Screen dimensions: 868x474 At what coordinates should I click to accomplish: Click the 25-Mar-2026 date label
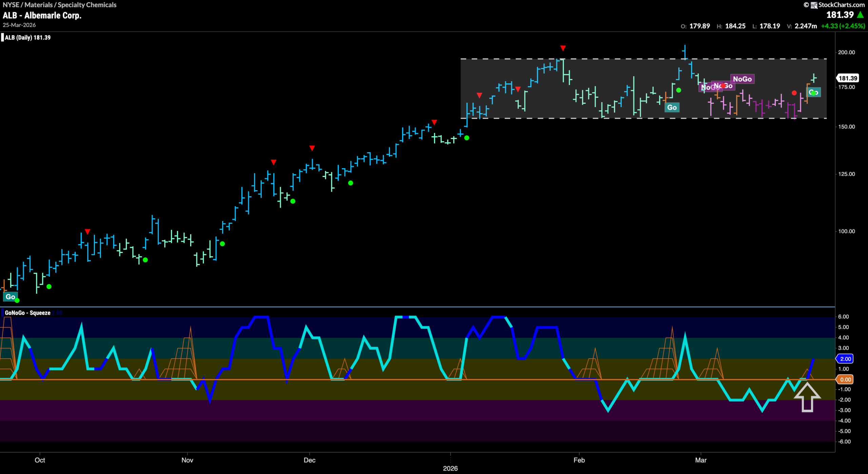tap(19, 25)
